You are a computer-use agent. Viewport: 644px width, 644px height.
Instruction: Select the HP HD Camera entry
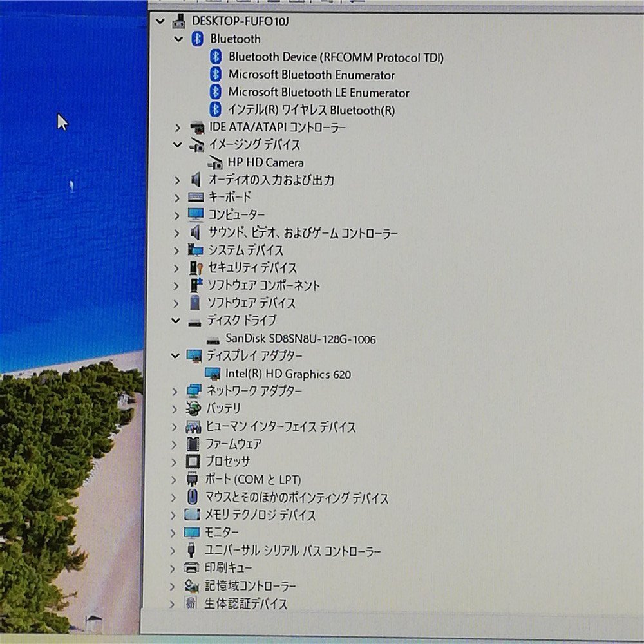(266, 163)
